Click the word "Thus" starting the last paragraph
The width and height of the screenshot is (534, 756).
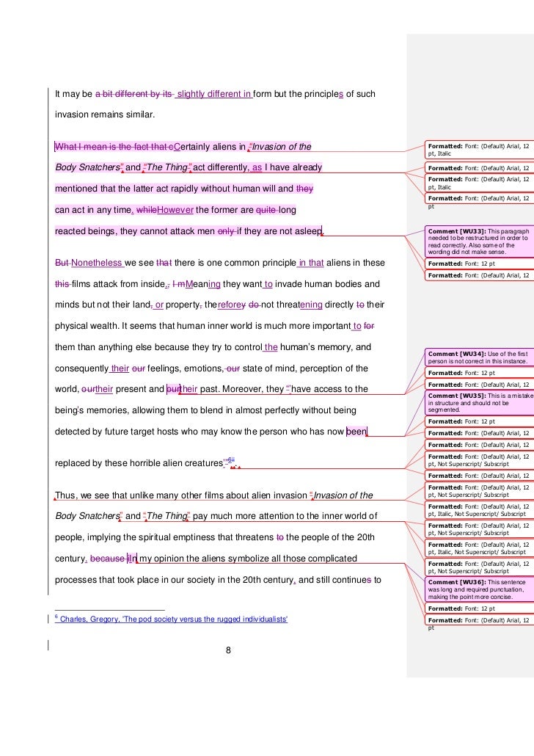(65, 495)
